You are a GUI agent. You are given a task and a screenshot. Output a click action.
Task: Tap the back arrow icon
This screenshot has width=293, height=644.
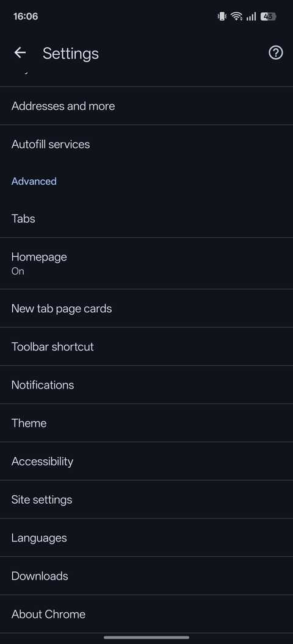20,52
